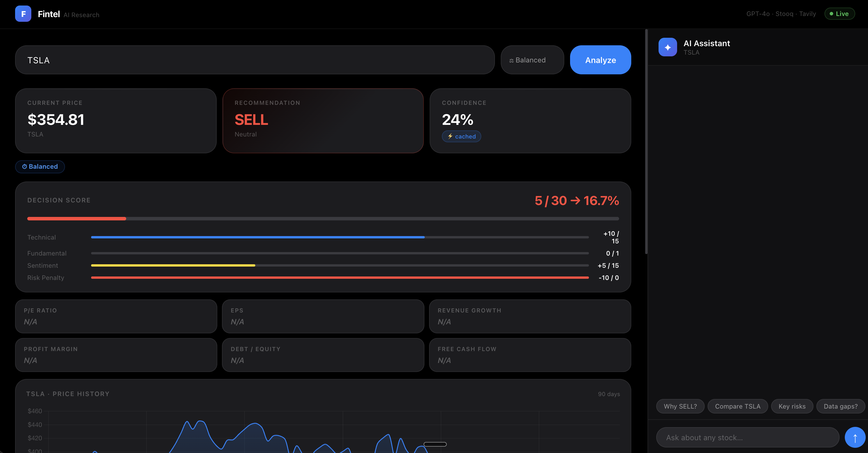
Task: Click the Data gaps? suggestion chip
Action: 840,407
